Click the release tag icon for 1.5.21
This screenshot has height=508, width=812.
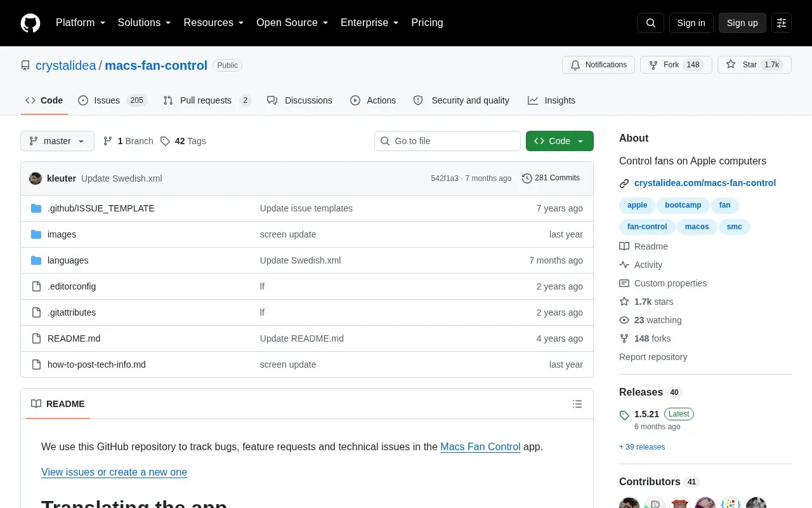point(624,415)
